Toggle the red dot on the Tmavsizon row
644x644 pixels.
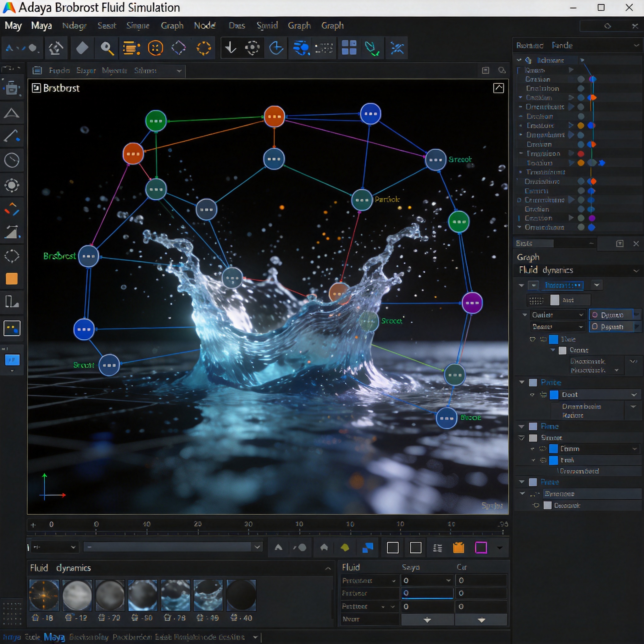coord(581,154)
